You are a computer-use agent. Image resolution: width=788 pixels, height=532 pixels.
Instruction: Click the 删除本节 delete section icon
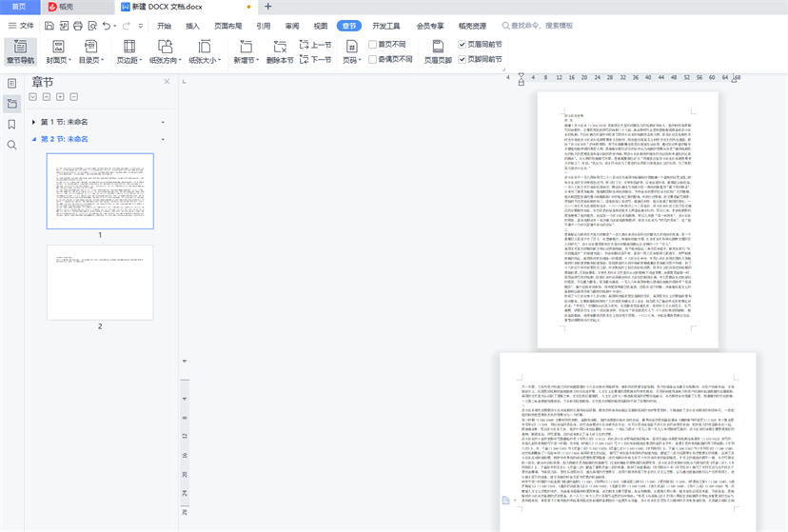click(x=280, y=51)
